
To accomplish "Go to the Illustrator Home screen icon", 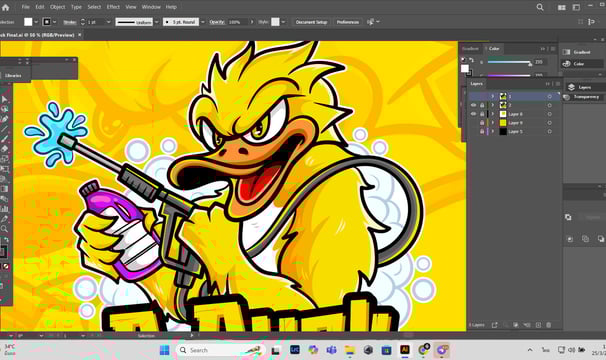I will (x=5, y=7).
